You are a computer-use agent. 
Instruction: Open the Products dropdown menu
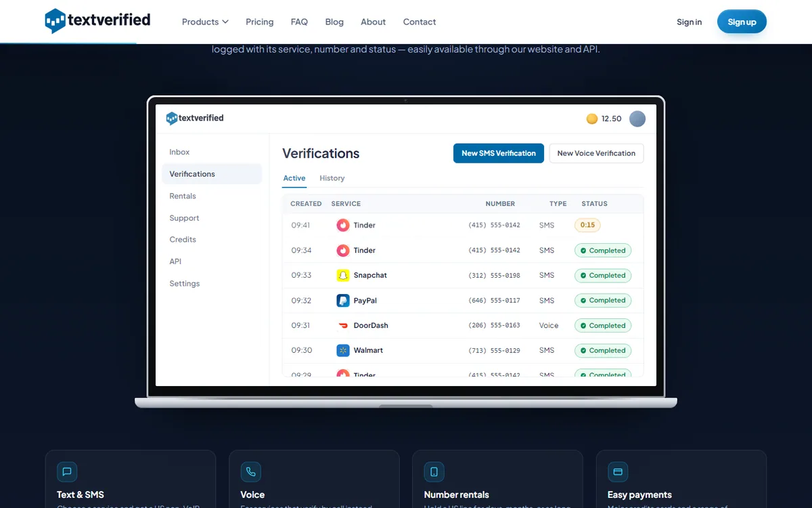(205, 22)
